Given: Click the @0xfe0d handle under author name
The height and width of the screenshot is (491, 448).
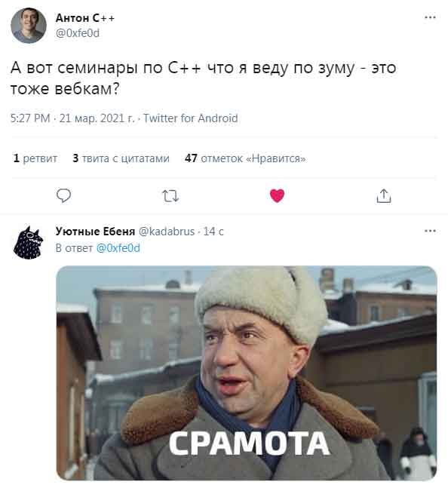Looking at the screenshot, I should [x=78, y=33].
